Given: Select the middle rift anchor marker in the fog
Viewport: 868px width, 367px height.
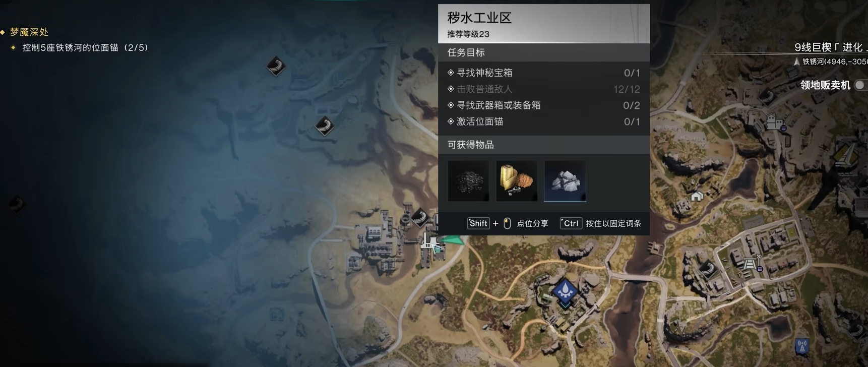Looking at the screenshot, I should click(x=325, y=126).
